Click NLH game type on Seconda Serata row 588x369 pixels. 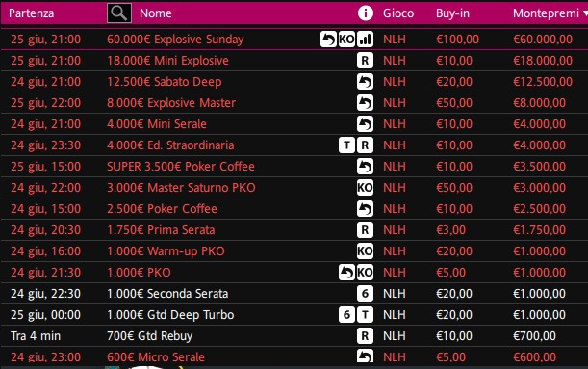pos(395,294)
